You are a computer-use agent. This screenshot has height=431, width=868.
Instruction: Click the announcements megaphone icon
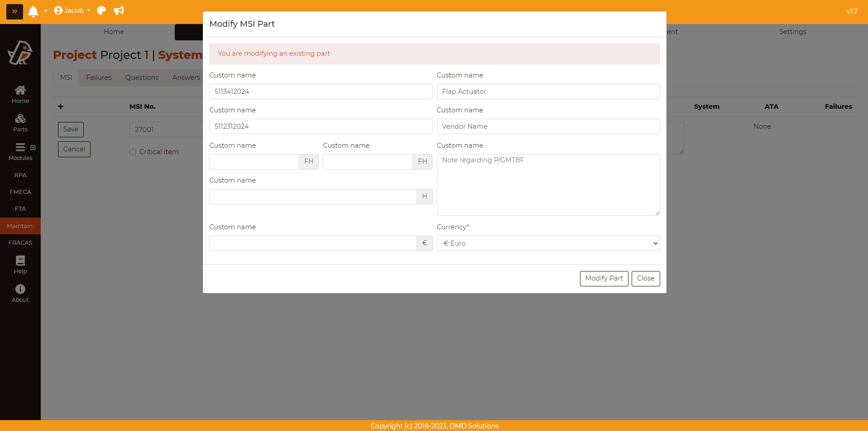(x=119, y=10)
